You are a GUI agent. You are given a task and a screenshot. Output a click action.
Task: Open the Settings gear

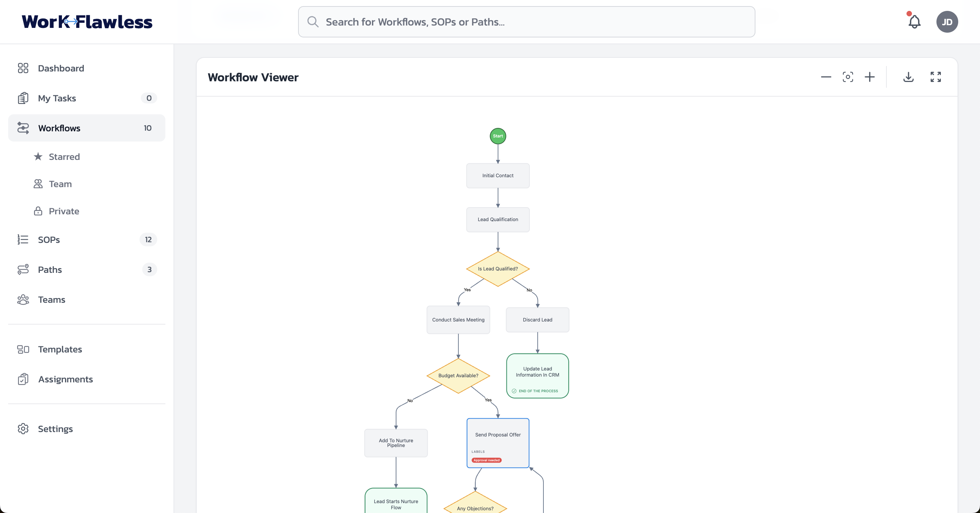click(x=23, y=429)
